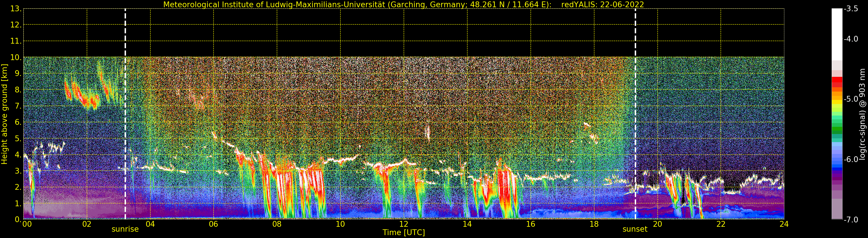Click the 'Time [UTC]' axis label
This screenshot has height=238, width=868.
pos(404,233)
